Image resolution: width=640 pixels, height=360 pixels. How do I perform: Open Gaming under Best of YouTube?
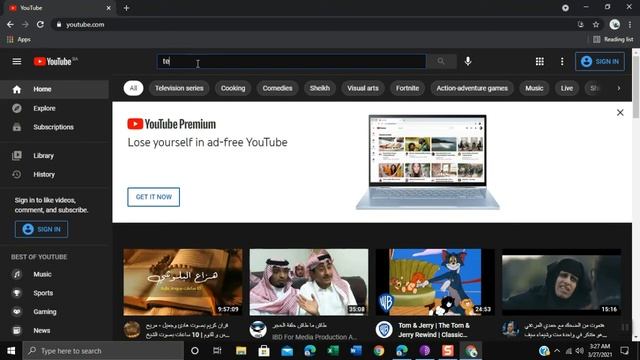click(x=54, y=312)
